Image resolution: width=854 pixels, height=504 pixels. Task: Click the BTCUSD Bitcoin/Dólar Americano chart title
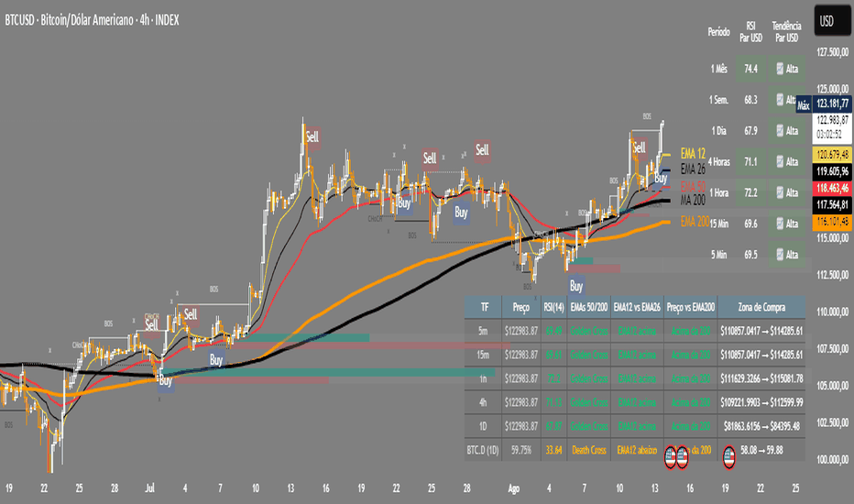(92, 20)
